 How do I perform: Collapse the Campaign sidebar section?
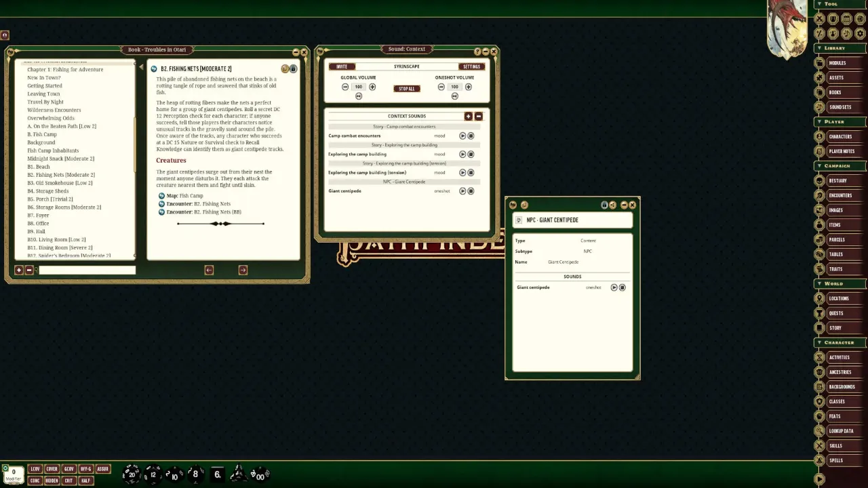[x=819, y=166]
